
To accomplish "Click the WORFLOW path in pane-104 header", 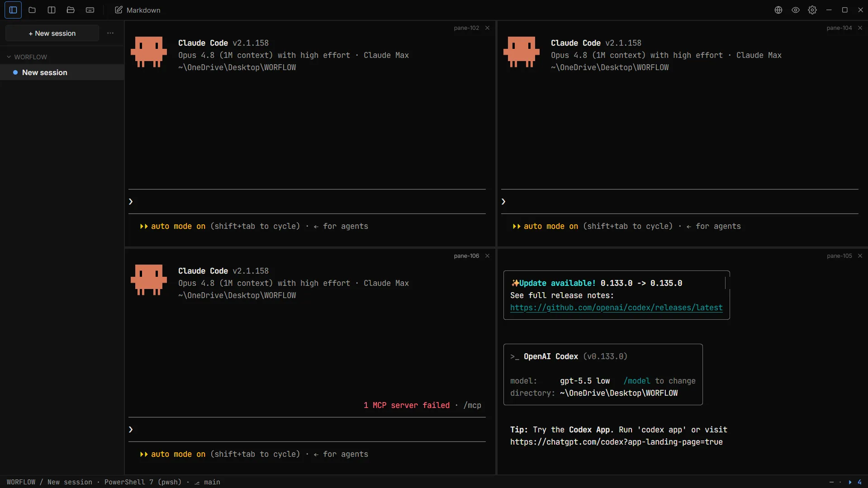I will coord(610,67).
